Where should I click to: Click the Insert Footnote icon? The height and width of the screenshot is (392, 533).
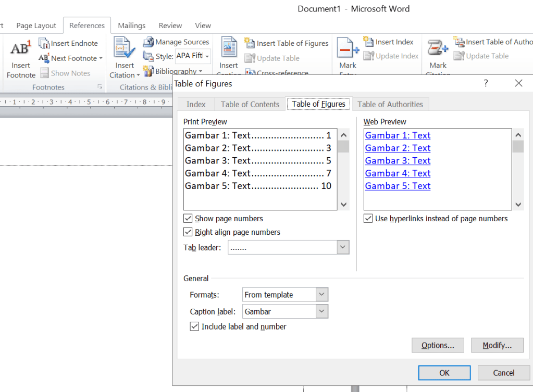coord(21,49)
